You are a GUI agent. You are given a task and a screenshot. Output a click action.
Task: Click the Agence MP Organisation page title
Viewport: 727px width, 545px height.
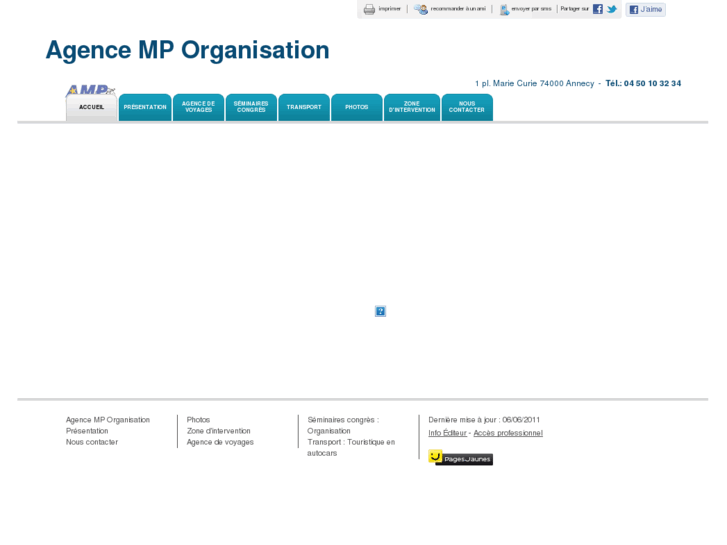coord(187,50)
